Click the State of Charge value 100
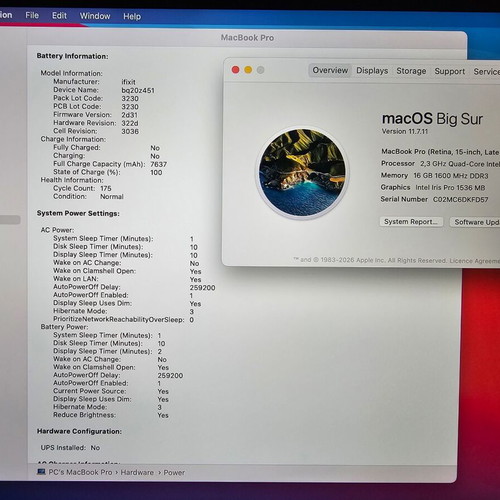 pyautogui.click(x=156, y=173)
